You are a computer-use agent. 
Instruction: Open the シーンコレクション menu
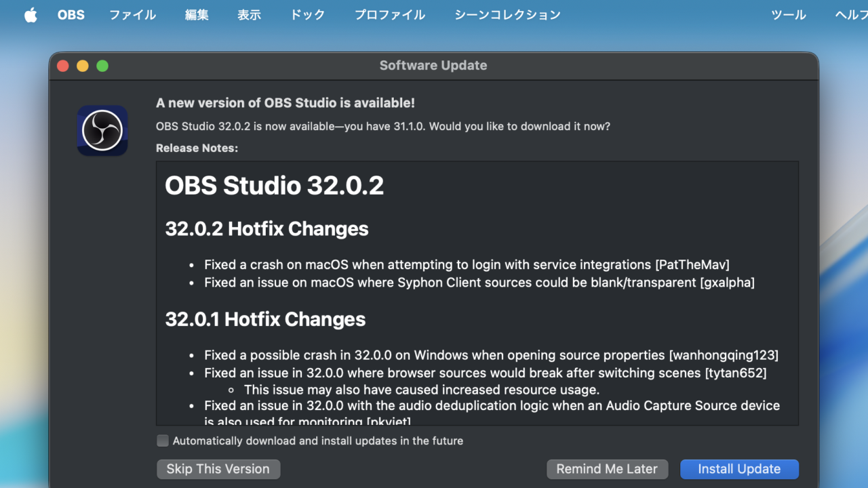click(x=507, y=15)
